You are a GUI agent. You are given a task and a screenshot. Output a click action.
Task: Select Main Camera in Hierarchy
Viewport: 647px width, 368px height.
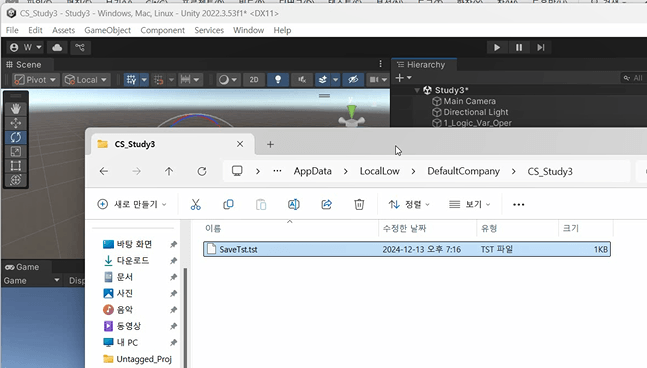click(x=470, y=101)
